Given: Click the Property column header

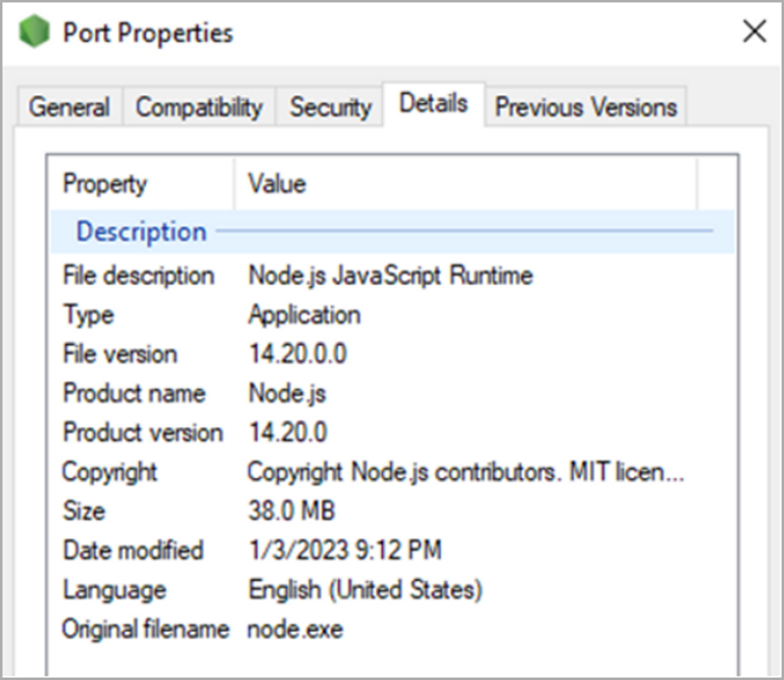Looking at the screenshot, I should [x=141, y=184].
